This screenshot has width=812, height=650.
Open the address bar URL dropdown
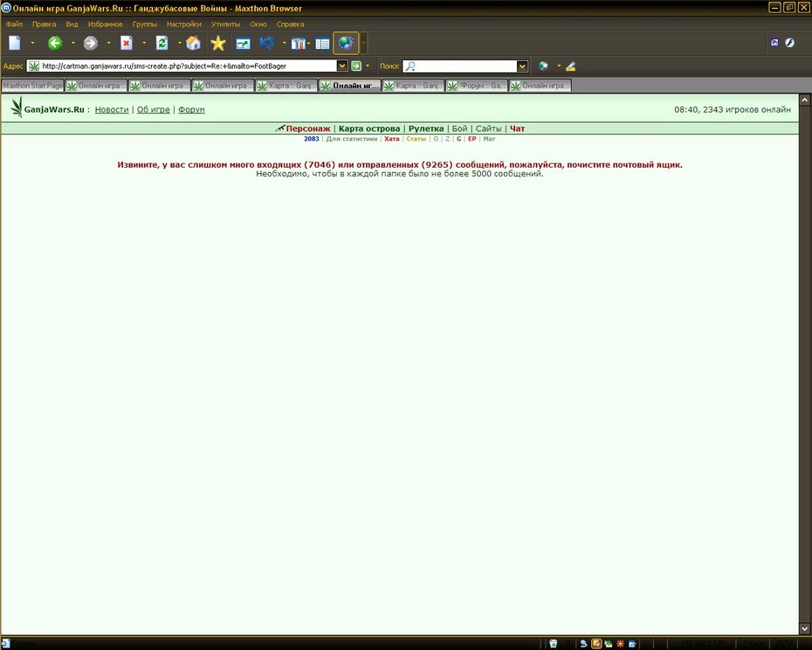point(341,66)
